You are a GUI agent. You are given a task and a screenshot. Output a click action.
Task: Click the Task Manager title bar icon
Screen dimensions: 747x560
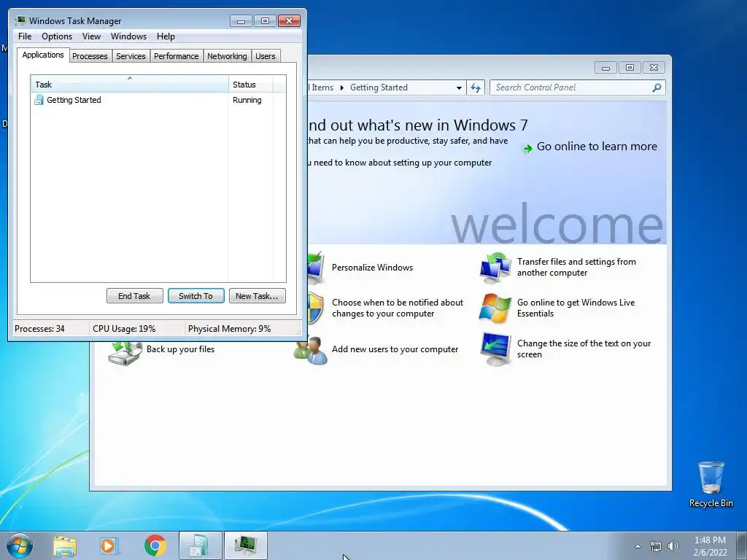tap(20, 20)
